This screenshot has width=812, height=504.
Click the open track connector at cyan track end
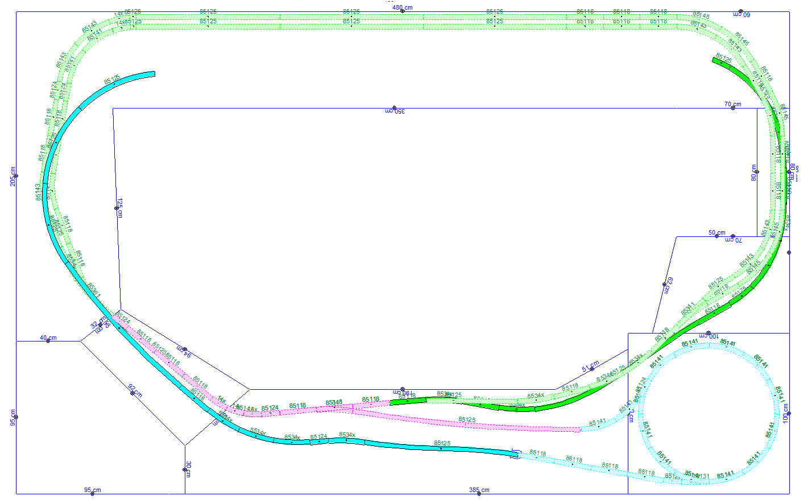[x=515, y=454]
